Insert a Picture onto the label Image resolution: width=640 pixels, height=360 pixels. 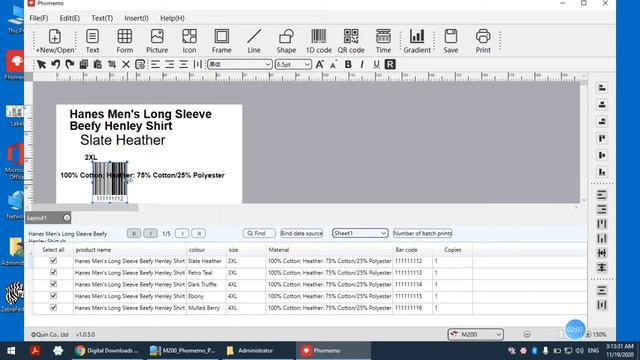point(157,41)
